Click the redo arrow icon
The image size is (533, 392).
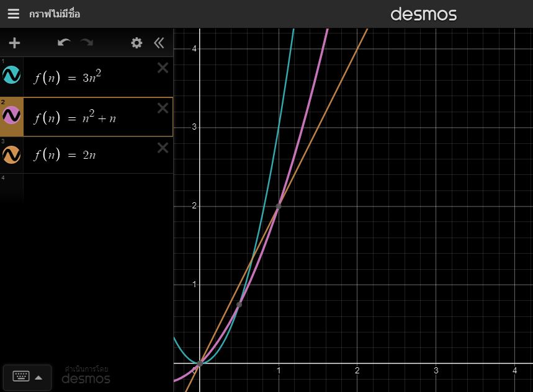(x=86, y=43)
